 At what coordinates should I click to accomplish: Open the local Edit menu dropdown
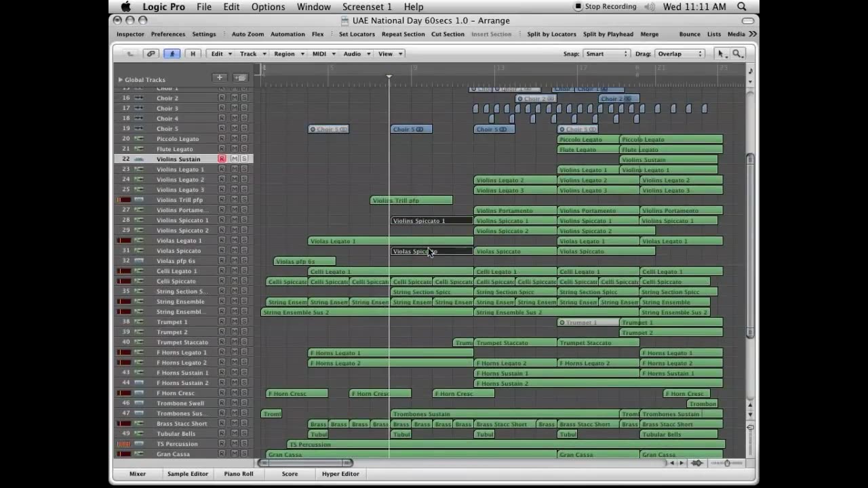(x=221, y=54)
